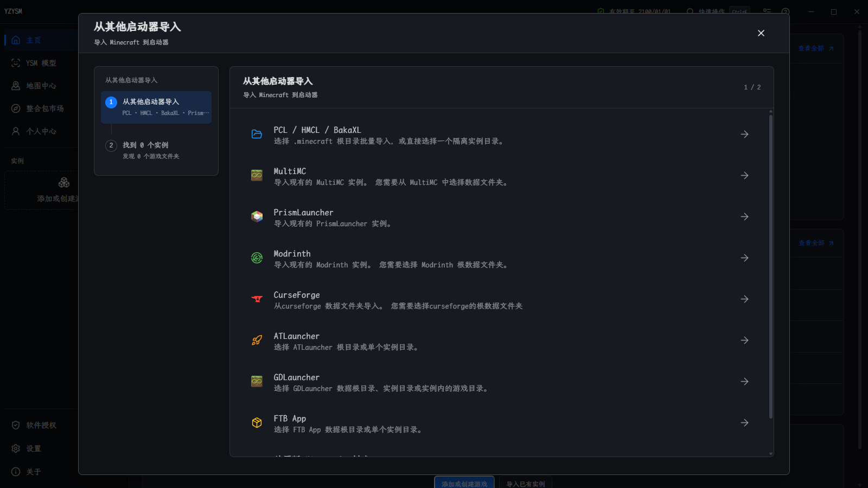Click the description: 选择 ATLauncher 根目录或单个实例目录
The width and height of the screenshot is (868, 488).
[x=346, y=348]
